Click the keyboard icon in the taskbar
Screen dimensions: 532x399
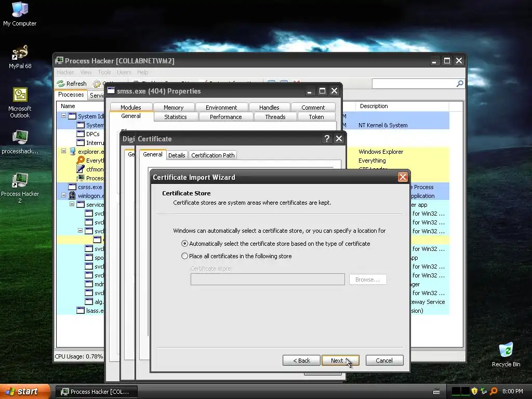[436, 392]
